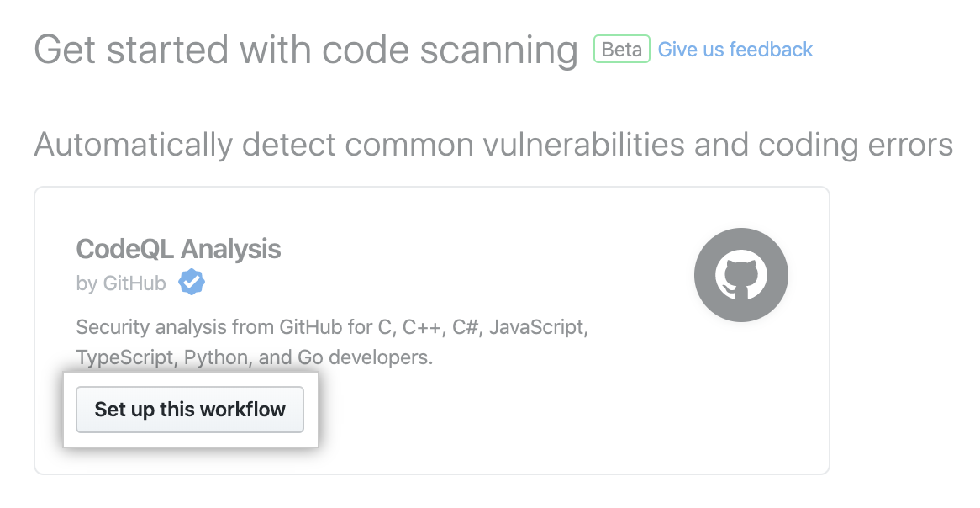Screen dimensions: 980x508
Task: Click the gray circular avatar on the workflow card
Action: (740, 275)
